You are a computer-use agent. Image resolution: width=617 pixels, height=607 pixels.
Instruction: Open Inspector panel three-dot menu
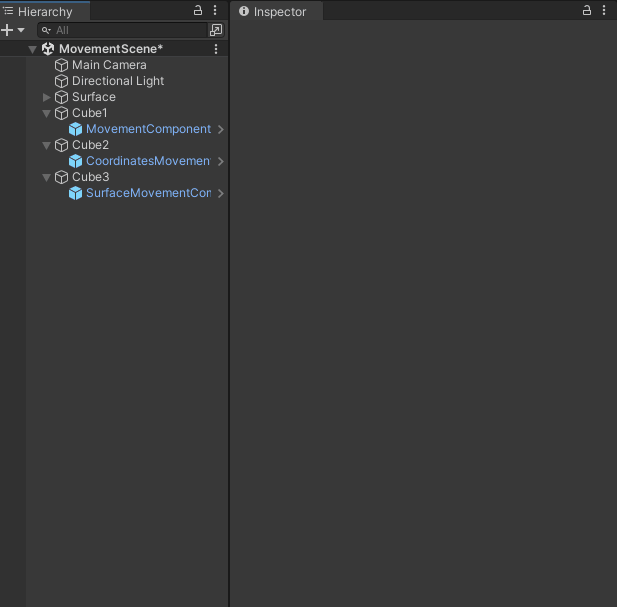pyautogui.click(x=604, y=11)
